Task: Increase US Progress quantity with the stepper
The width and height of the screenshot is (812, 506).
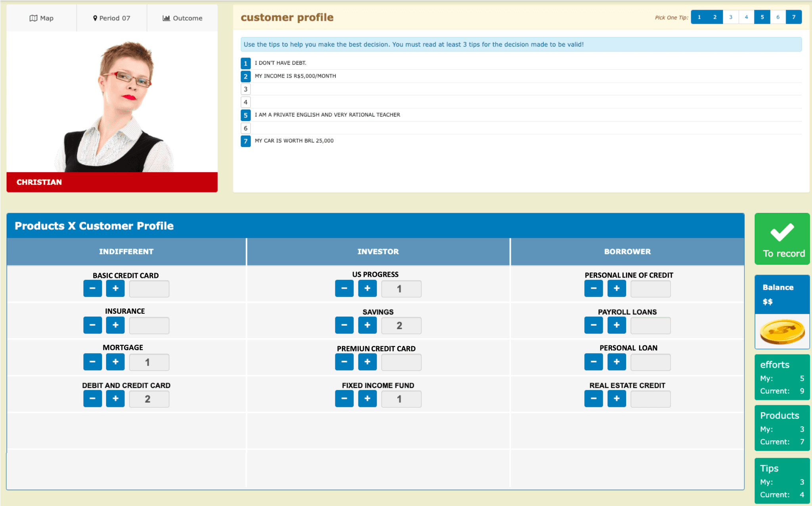Action: [367, 288]
